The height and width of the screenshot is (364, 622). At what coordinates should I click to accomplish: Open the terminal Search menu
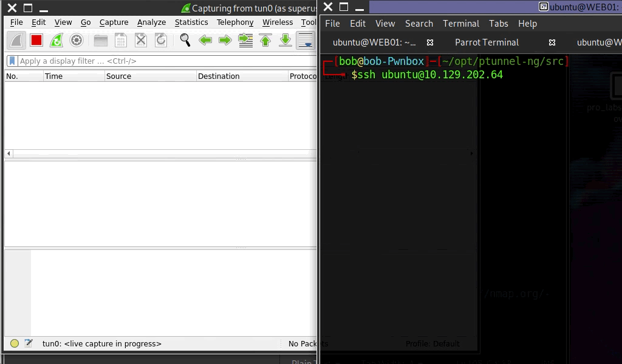(x=419, y=24)
